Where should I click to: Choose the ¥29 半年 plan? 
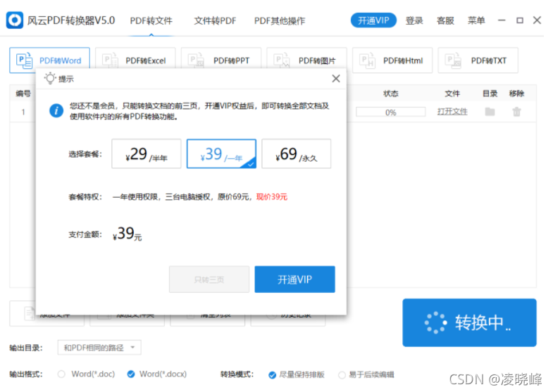coord(147,153)
